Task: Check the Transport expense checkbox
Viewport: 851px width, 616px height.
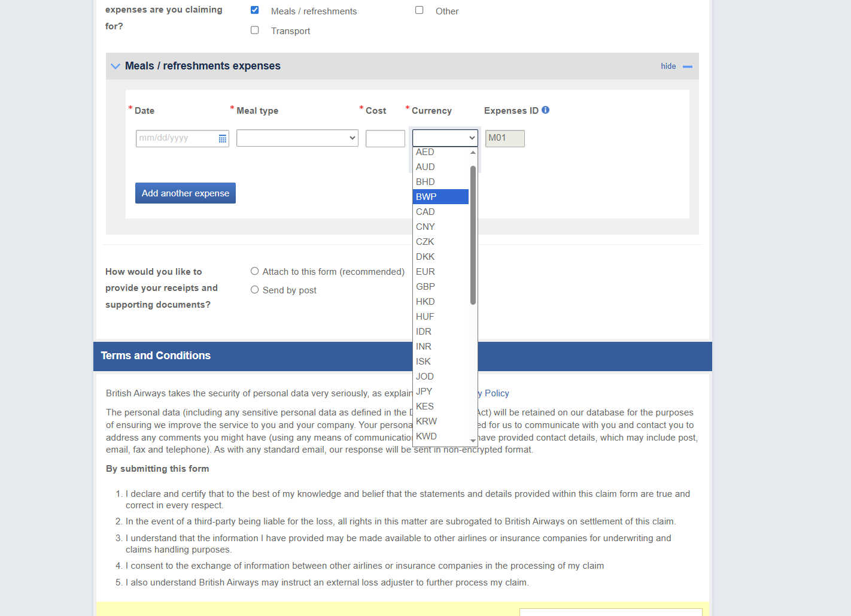Action: (x=255, y=31)
